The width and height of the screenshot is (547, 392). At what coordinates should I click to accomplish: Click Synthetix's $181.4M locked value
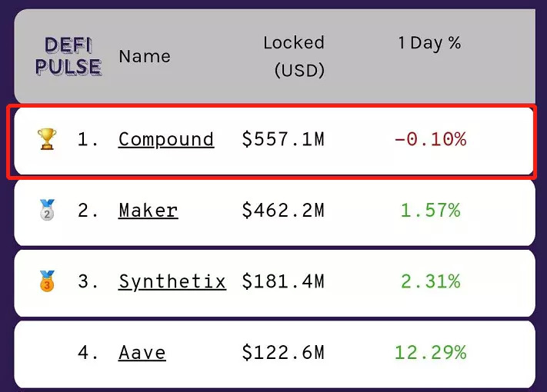283,282
